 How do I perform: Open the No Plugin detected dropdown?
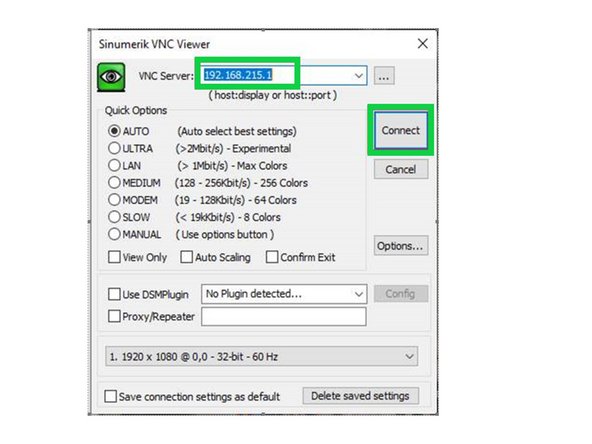(x=284, y=294)
